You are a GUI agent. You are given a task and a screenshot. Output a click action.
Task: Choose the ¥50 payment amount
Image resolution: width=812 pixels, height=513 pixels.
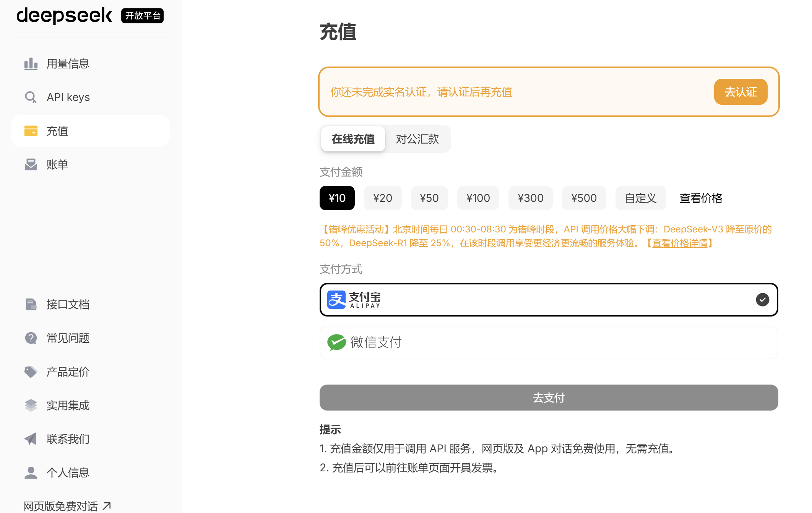429,198
